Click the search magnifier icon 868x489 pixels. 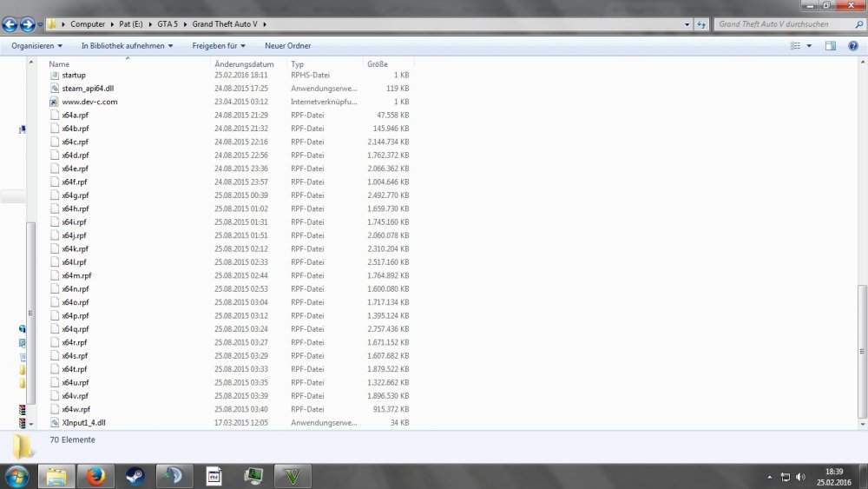coord(858,24)
